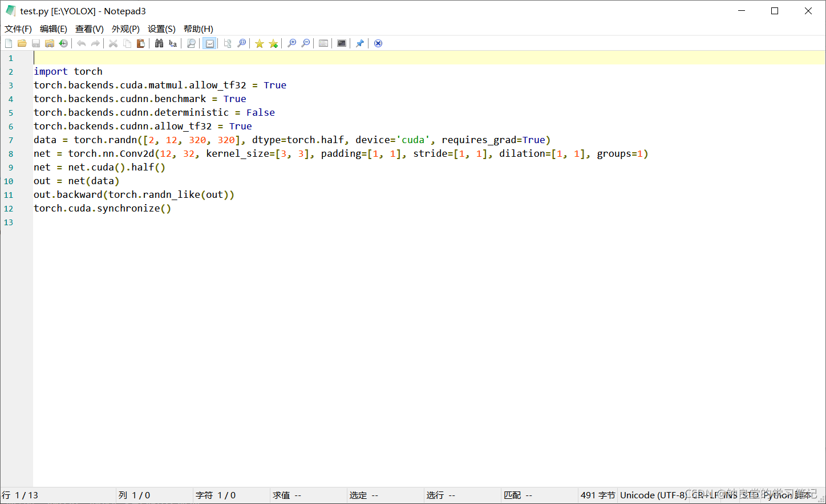
Task: Click the '行 1 / 13' status bar field
Action: pyautogui.click(x=58, y=495)
